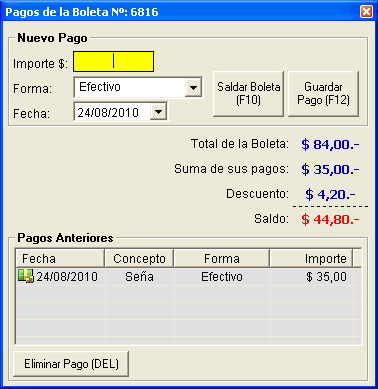Image resolution: width=378 pixels, height=389 pixels.
Task: Click the Forma column header in table
Action: pyautogui.click(x=222, y=258)
